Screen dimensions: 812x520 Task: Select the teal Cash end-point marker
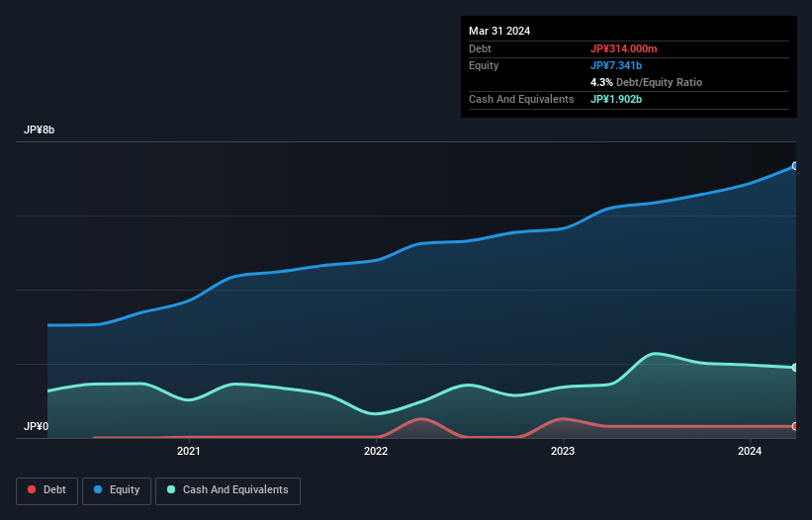click(795, 368)
